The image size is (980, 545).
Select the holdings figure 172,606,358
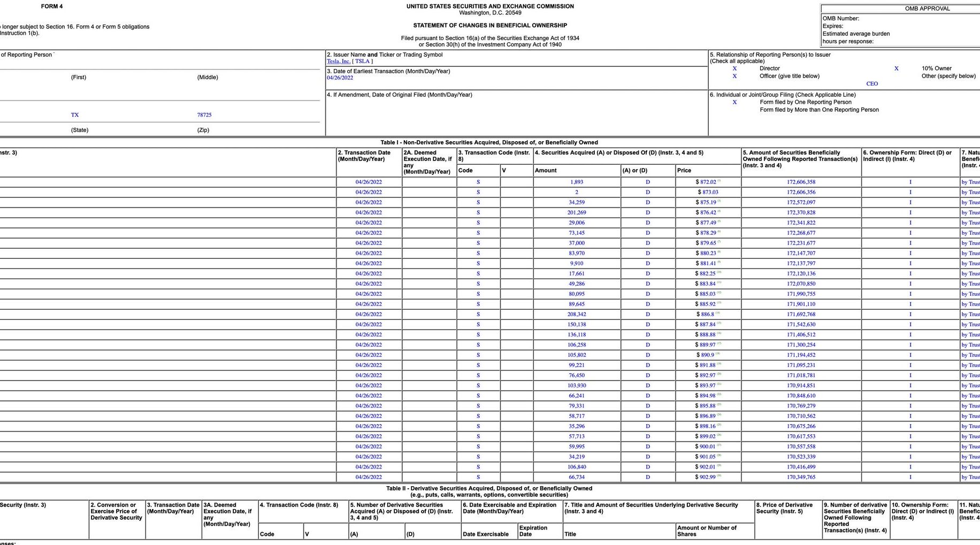point(801,182)
